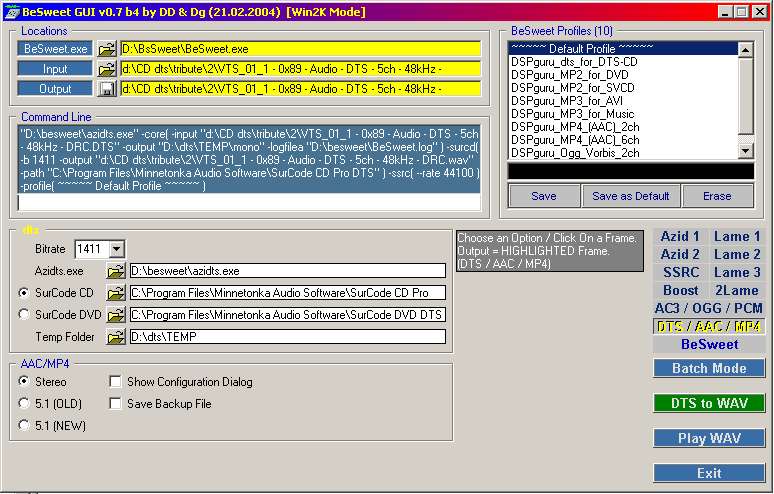
Task: Enable Show Configuration Dialog checkbox
Action: [x=115, y=381]
